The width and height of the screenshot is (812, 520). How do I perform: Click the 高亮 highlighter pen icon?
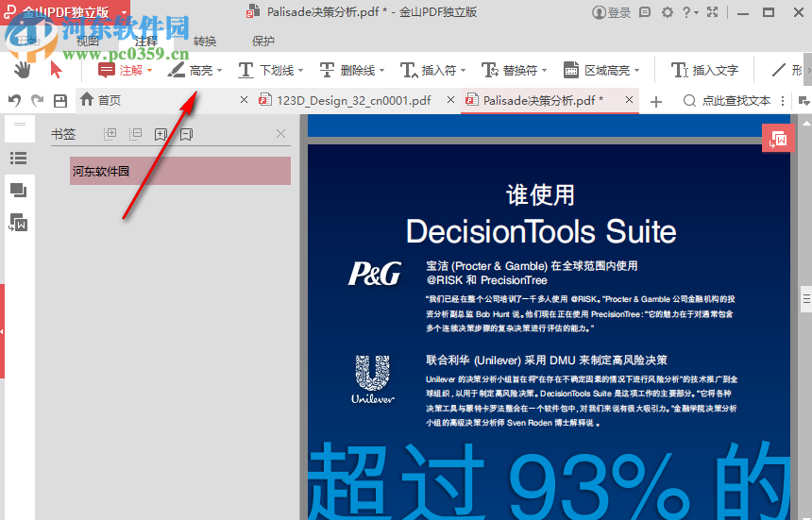(x=176, y=70)
